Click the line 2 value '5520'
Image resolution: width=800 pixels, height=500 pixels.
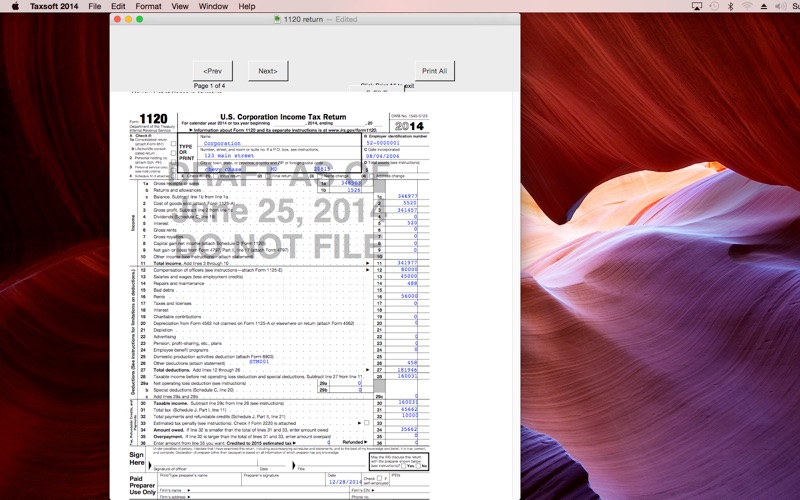410,203
